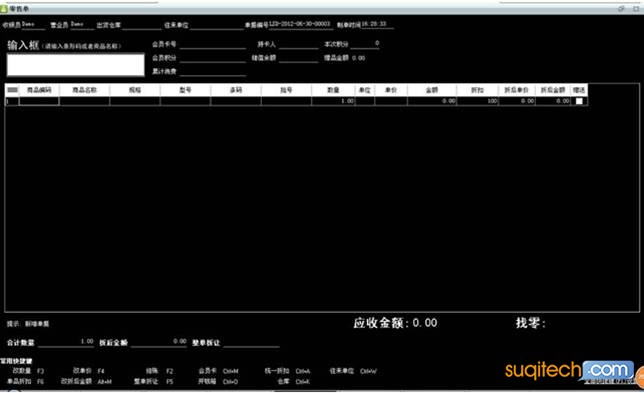This screenshot has width=644, height=393.
Task: Click the 收银员 Demo field
Action: [x=33, y=25]
